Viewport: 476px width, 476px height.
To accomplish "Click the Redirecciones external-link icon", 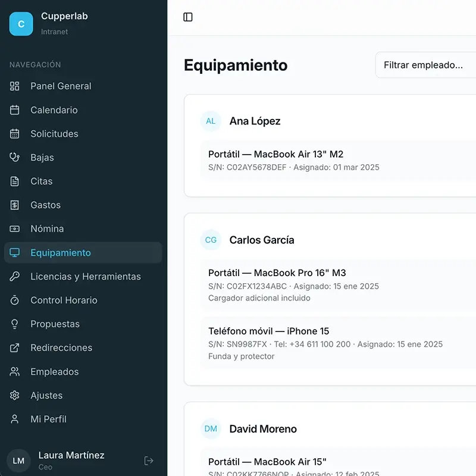I will tap(14, 347).
